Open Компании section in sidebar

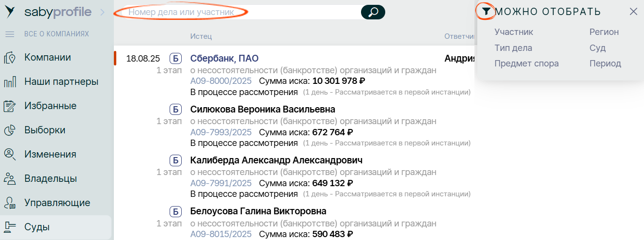[x=47, y=58]
